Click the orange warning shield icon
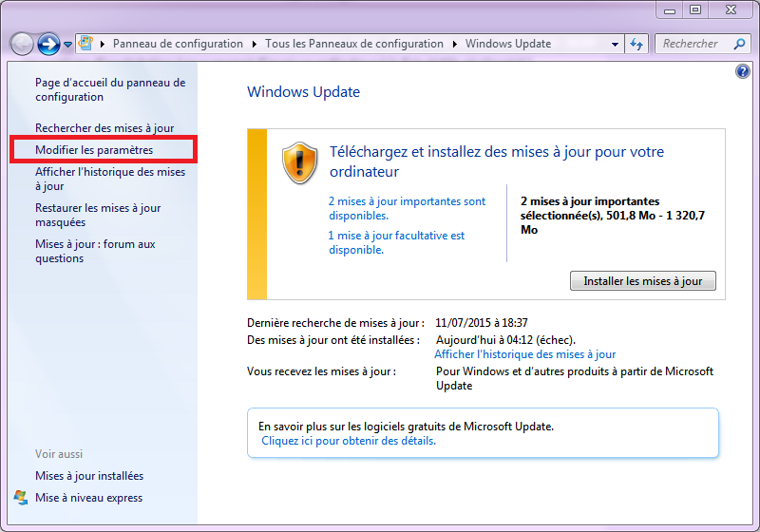This screenshot has width=760, height=532. click(299, 163)
